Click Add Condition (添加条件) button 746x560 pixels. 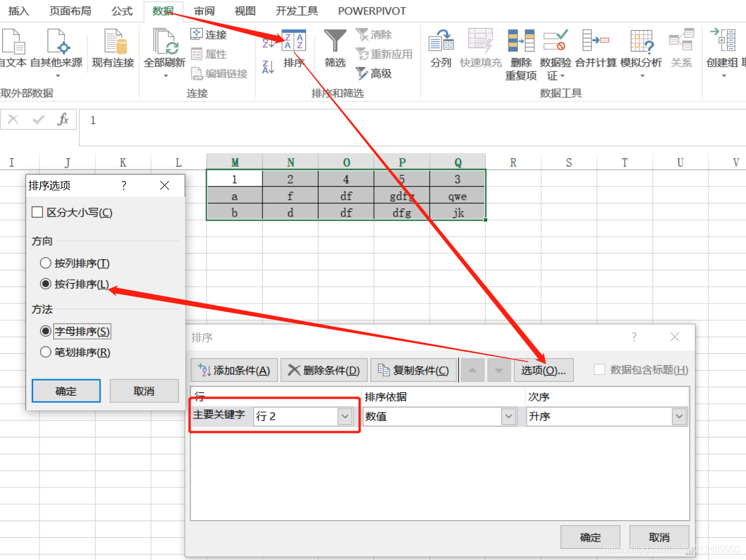coord(234,370)
